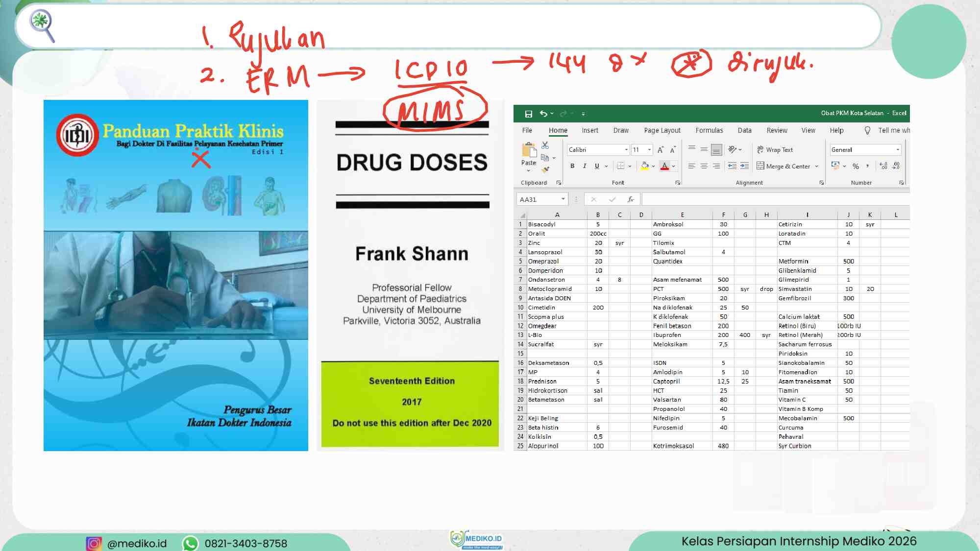Click the Insert Function fx icon
The height and width of the screenshot is (551, 980).
tap(631, 199)
